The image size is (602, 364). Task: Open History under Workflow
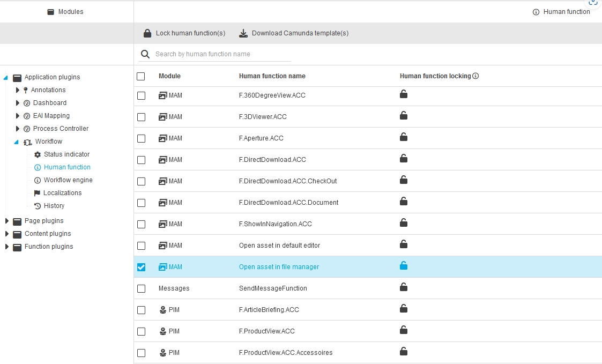(x=54, y=206)
